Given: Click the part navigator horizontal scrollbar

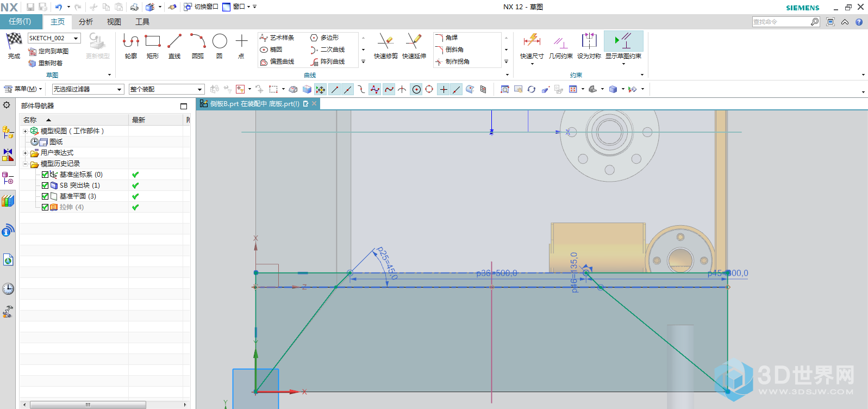Looking at the screenshot, I should click(88, 405).
